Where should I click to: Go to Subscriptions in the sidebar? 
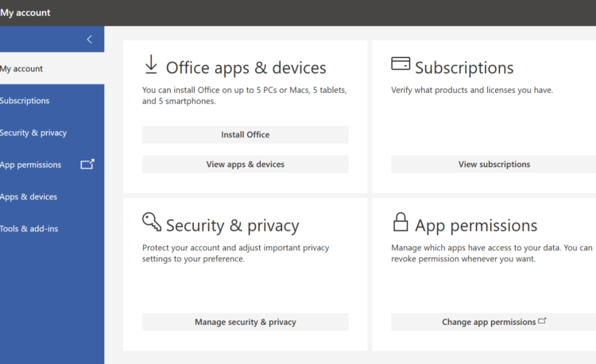(52, 100)
